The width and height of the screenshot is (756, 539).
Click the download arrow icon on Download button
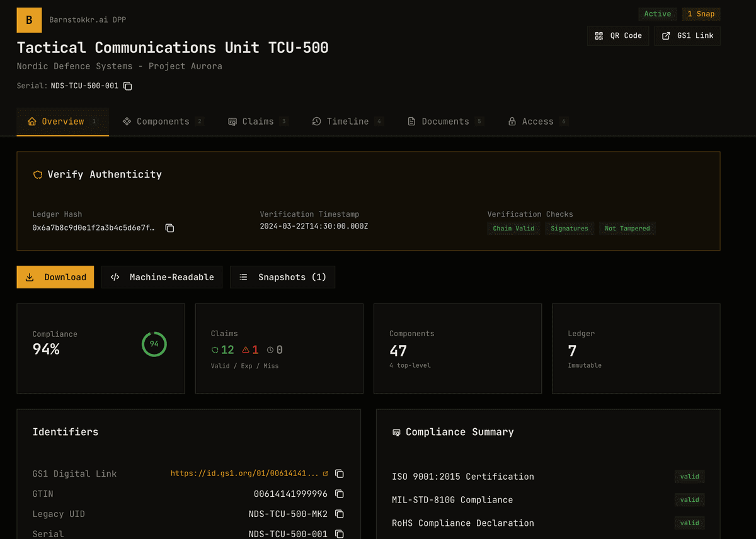(29, 277)
